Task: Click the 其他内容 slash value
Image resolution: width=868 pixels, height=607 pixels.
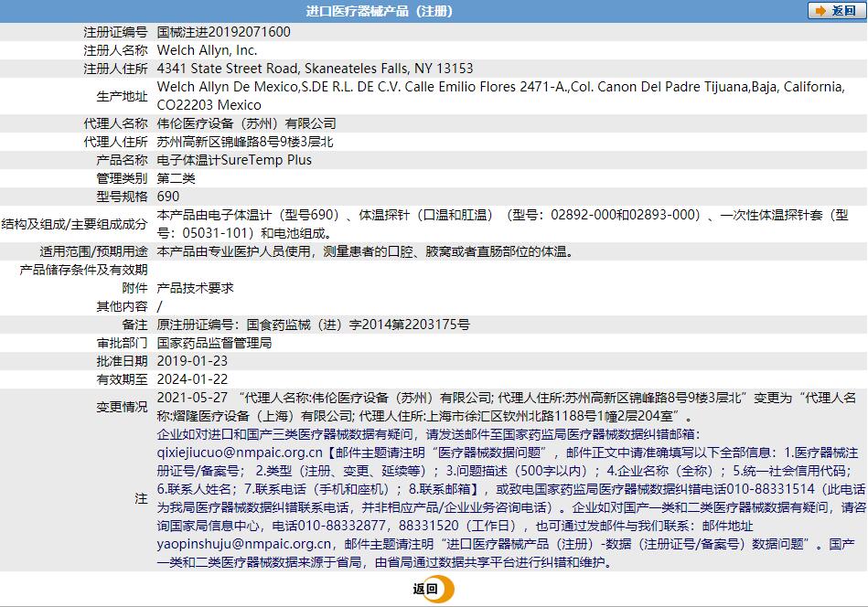Action: tap(159, 306)
